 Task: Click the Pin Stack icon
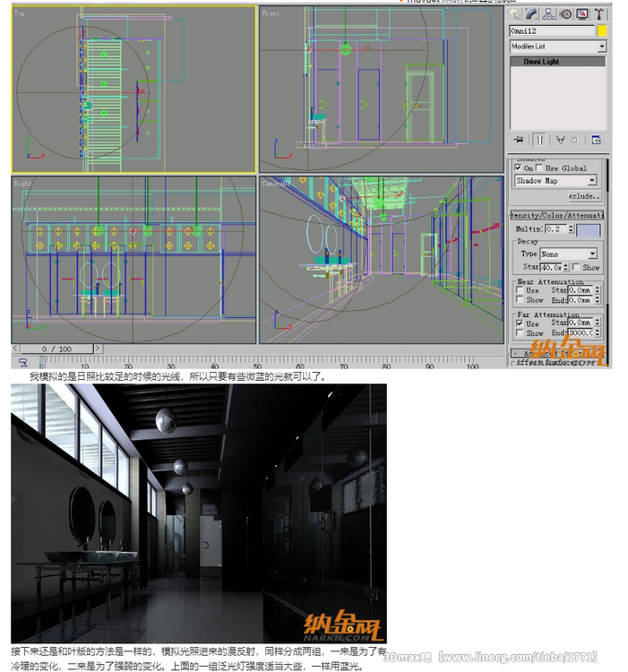point(519,140)
